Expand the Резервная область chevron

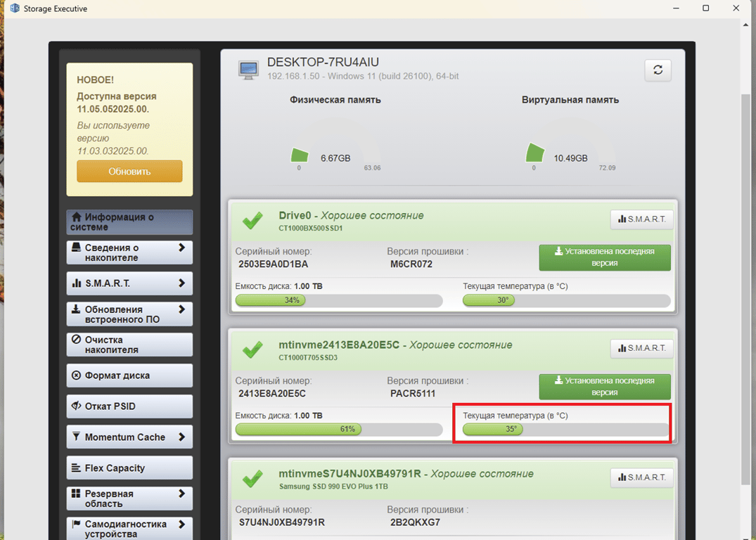coord(181,494)
